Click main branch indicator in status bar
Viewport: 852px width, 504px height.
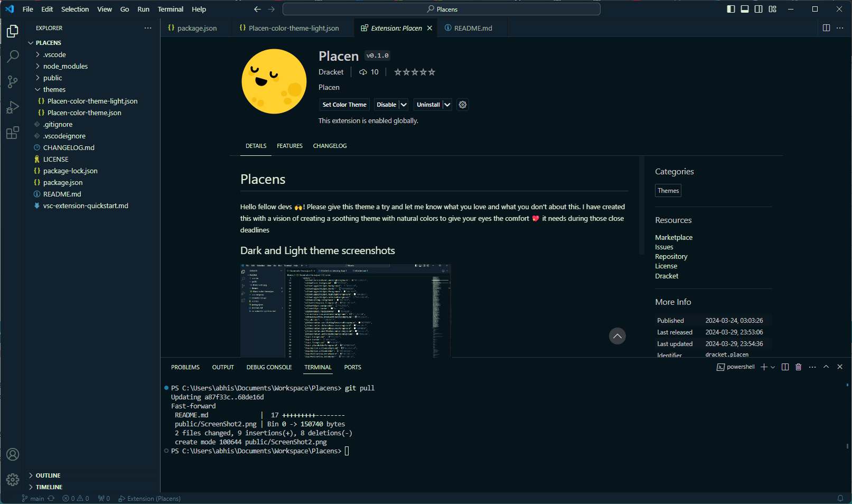coord(33,498)
